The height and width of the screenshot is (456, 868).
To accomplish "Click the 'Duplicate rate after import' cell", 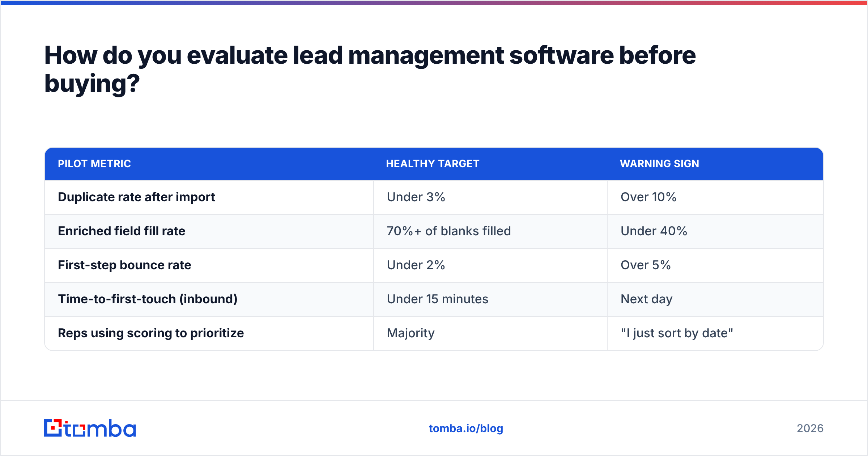I will pyautogui.click(x=209, y=197).
